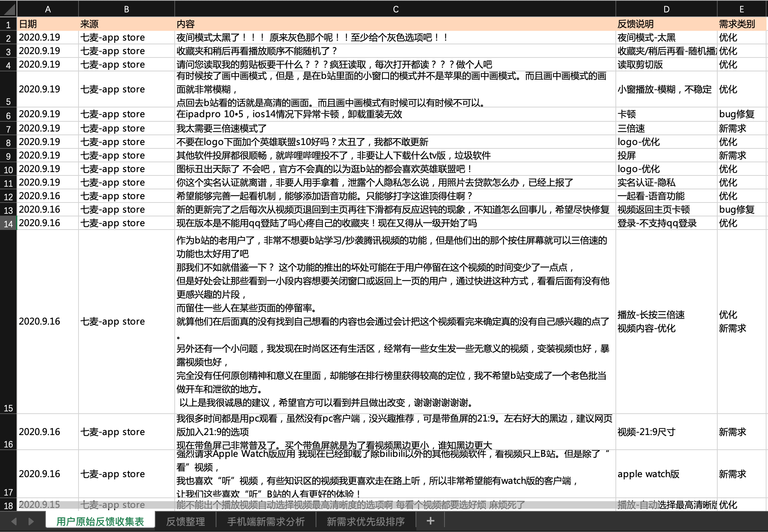
Task: Select cell containing 读取剪切版
Action: point(667,65)
